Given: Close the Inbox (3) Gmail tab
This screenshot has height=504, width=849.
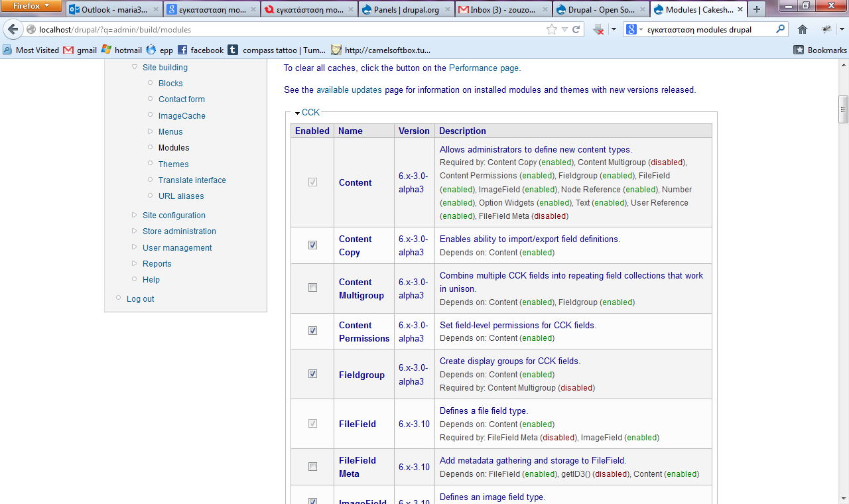Looking at the screenshot, I should coord(545,10).
